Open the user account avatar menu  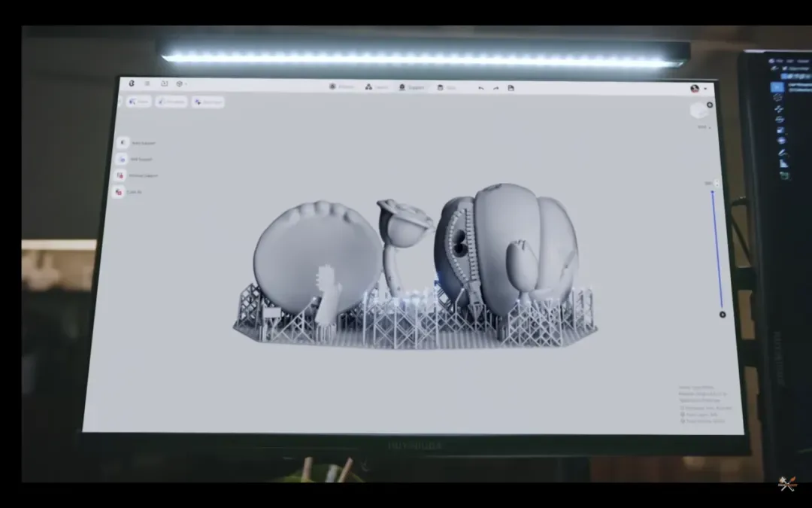(x=695, y=89)
